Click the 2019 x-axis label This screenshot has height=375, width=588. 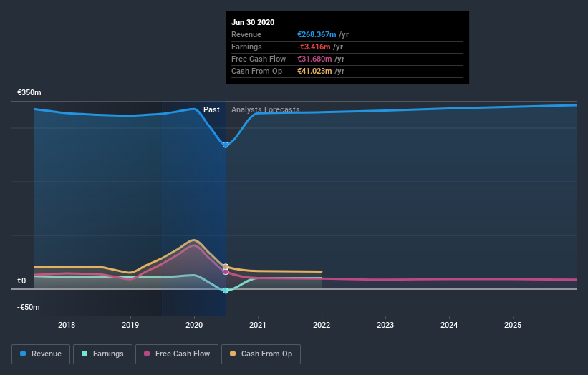pos(130,325)
